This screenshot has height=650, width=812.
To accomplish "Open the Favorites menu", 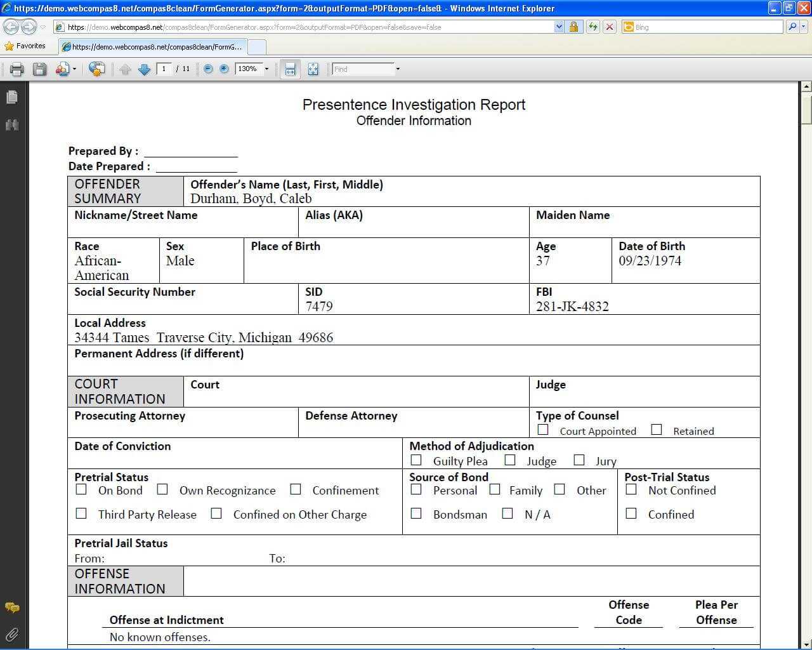I will (x=27, y=46).
